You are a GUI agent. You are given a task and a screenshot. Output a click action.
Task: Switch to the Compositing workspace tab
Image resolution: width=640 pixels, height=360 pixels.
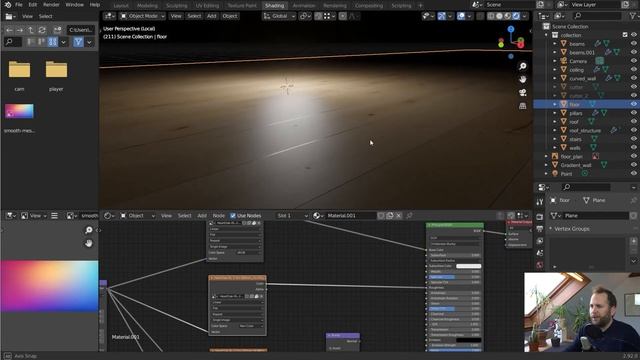pyautogui.click(x=368, y=6)
